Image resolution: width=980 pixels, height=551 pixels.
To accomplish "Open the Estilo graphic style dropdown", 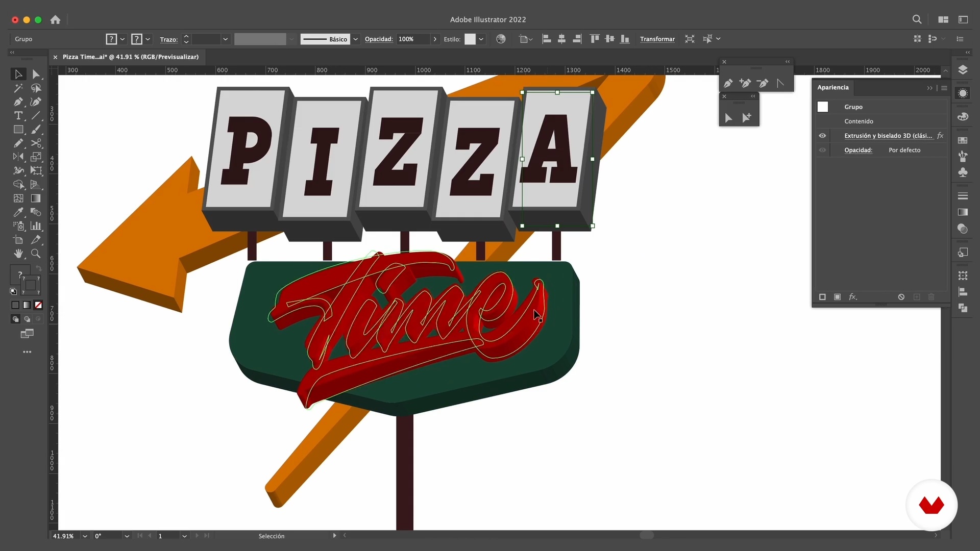I will (x=481, y=39).
